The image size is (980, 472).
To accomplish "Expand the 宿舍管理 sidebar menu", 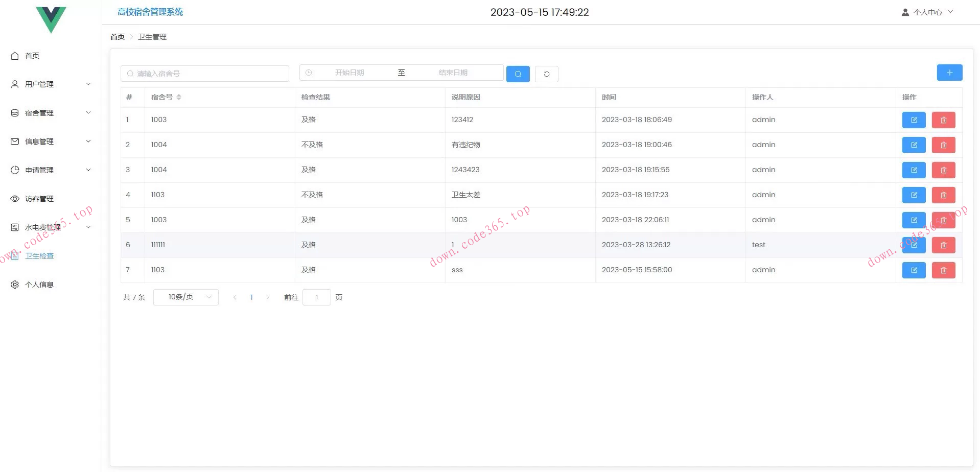I will (51, 113).
